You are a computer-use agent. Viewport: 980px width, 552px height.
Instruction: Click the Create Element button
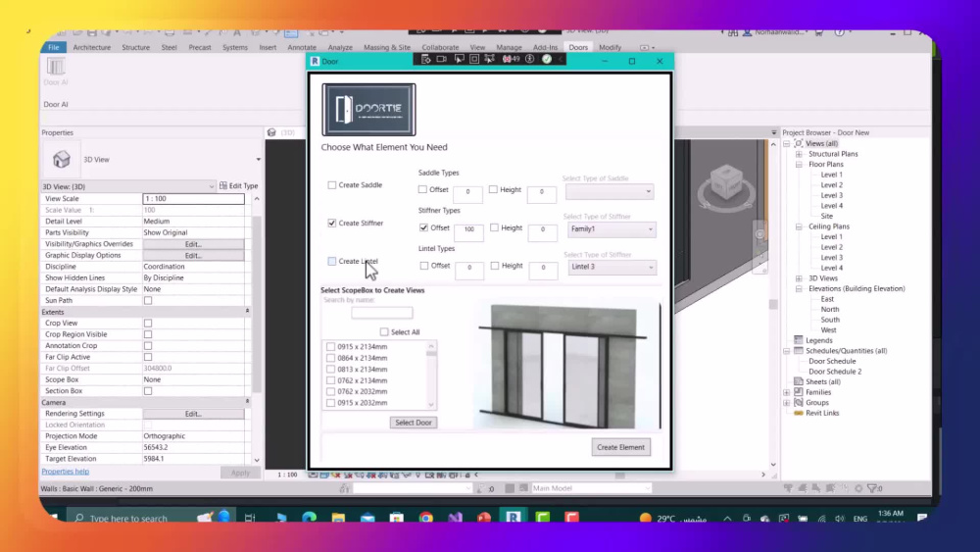click(x=620, y=447)
